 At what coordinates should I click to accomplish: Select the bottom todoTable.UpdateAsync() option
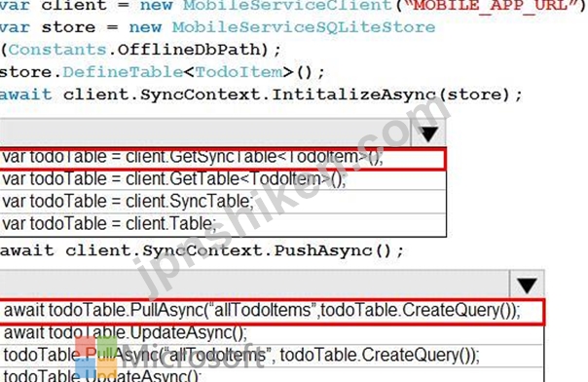click(x=272, y=375)
